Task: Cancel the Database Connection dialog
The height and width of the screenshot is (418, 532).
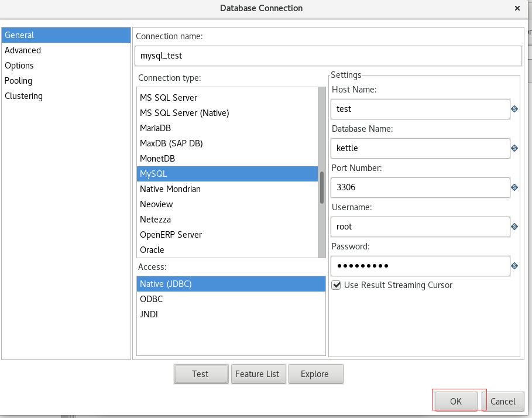Action: pos(503,402)
